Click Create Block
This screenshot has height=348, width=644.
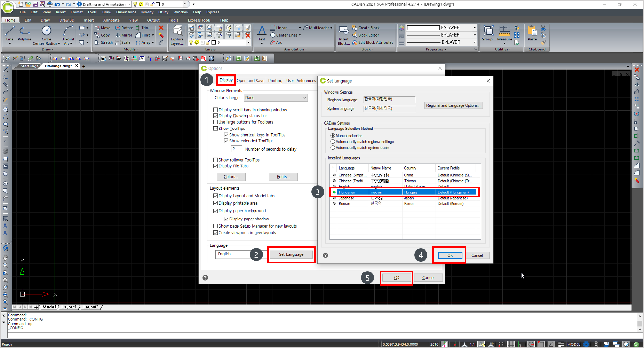[x=366, y=28]
